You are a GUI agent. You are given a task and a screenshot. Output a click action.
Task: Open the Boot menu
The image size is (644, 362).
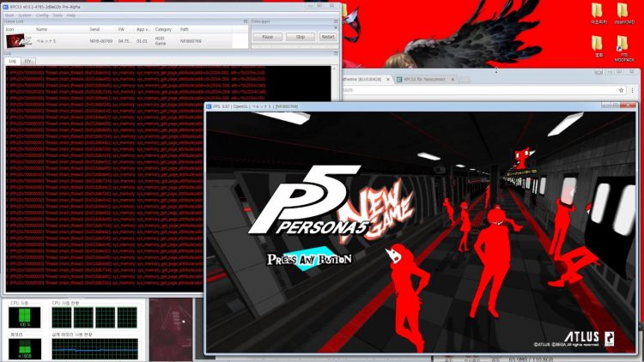pyautogui.click(x=9, y=15)
